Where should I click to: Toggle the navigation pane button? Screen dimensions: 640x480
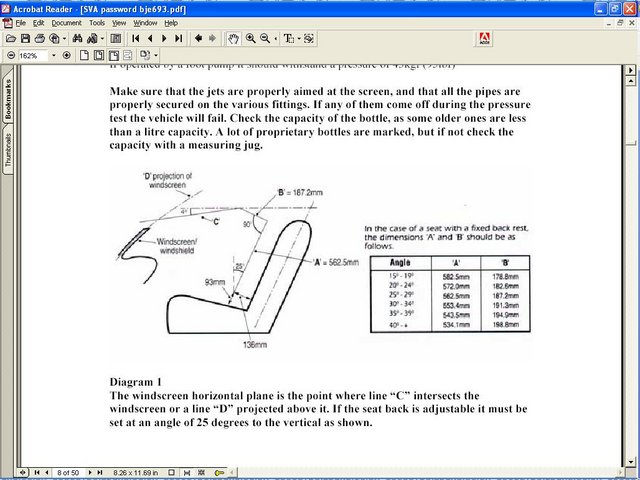click(x=116, y=38)
